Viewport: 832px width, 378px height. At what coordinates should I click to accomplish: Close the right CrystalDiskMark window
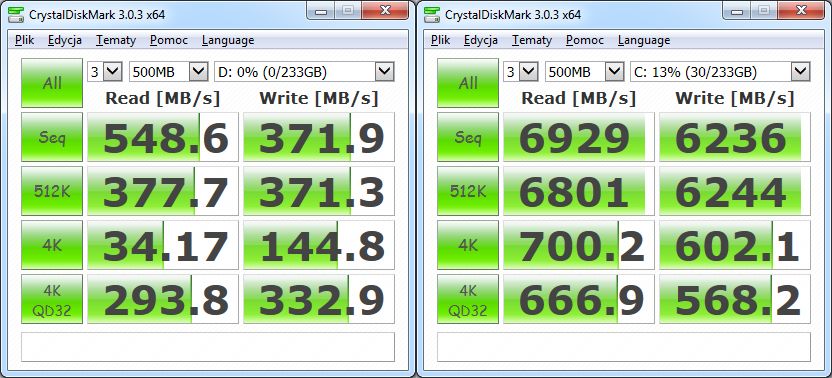click(x=802, y=10)
